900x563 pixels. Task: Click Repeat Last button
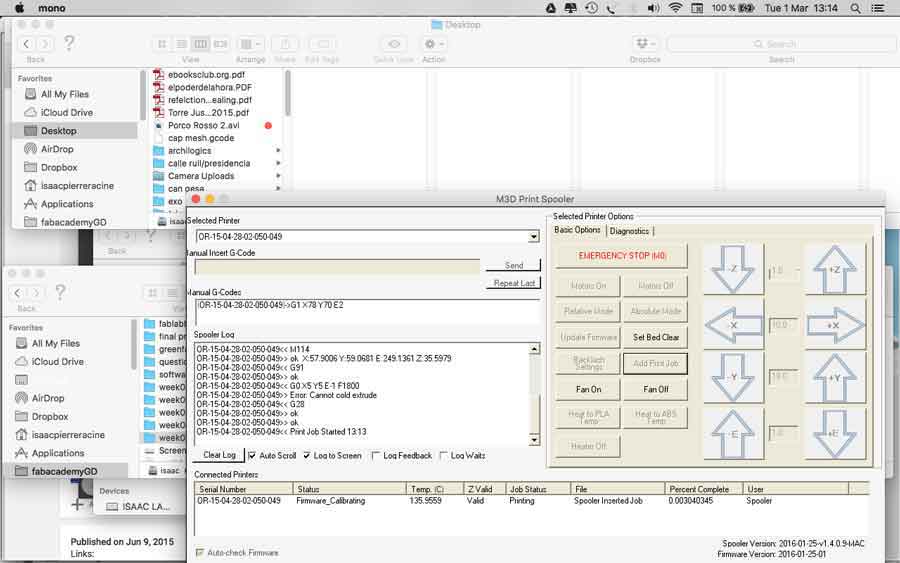point(514,283)
